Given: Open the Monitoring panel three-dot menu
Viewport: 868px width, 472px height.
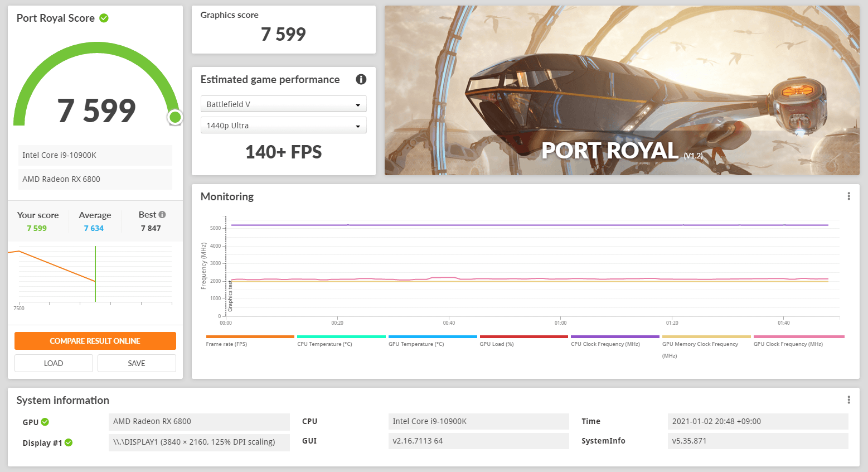Looking at the screenshot, I should (848, 196).
